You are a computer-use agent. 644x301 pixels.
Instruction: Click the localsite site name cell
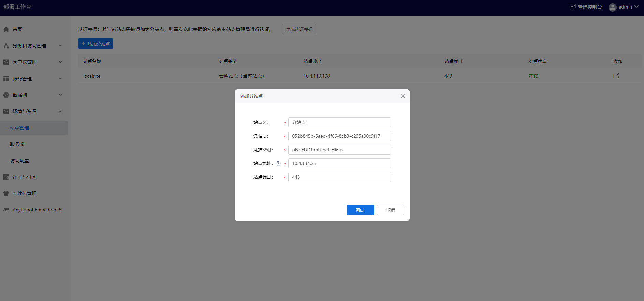click(x=92, y=76)
